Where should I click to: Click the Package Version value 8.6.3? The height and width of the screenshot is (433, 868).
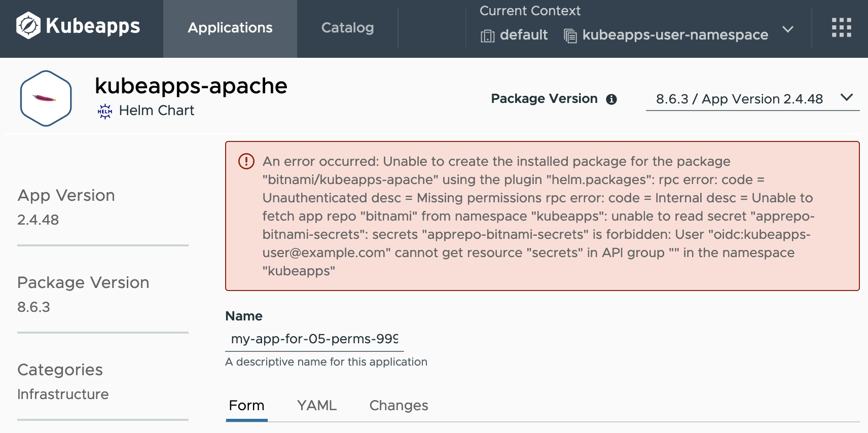click(33, 307)
